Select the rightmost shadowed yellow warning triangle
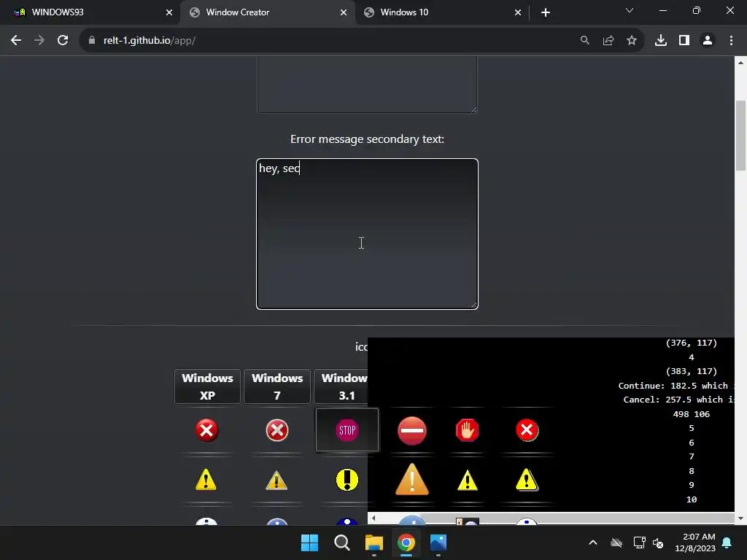 [527, 480]
